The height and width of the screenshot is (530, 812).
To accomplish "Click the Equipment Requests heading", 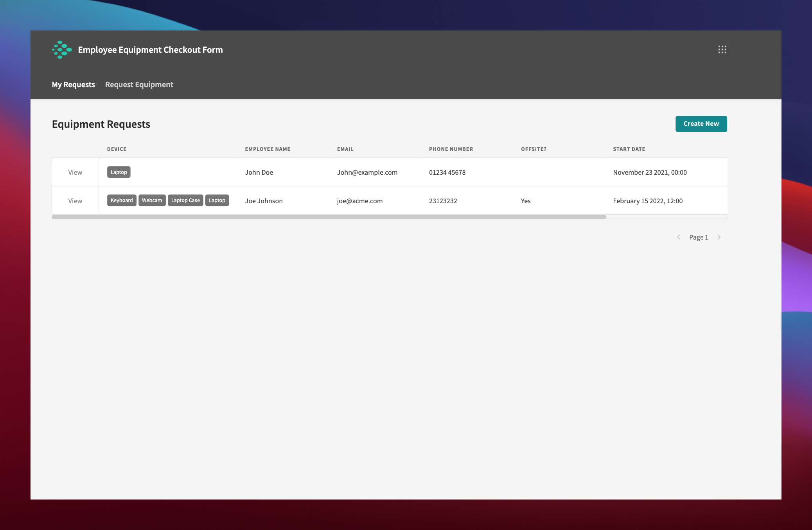I will pos(101,124).
